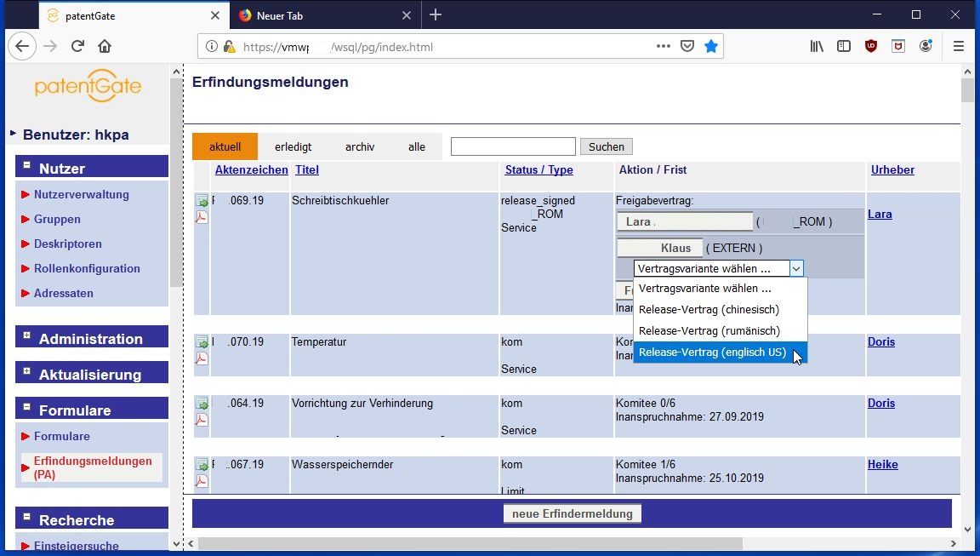Viewport: 980px width, 556px height.
Task: Go back using the browser back arrow
Action: tap(22, 46)
